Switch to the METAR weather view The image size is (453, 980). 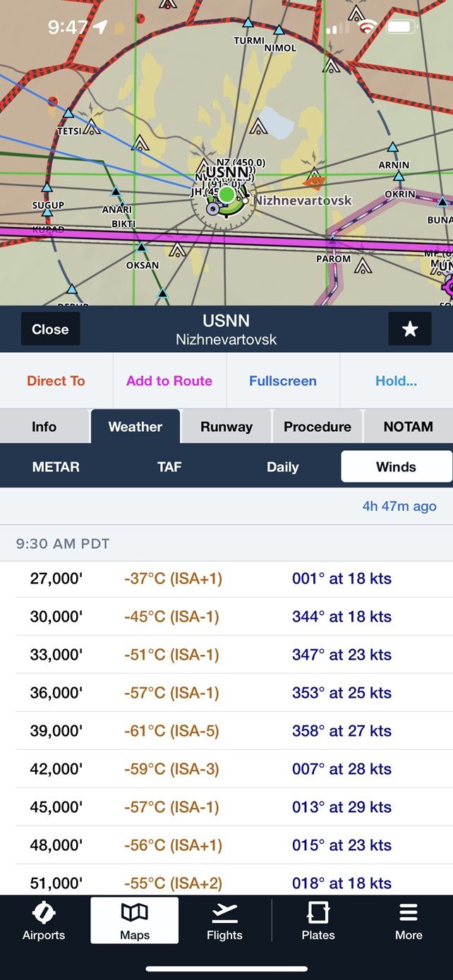pyautogui.click(x=56, y=467)
